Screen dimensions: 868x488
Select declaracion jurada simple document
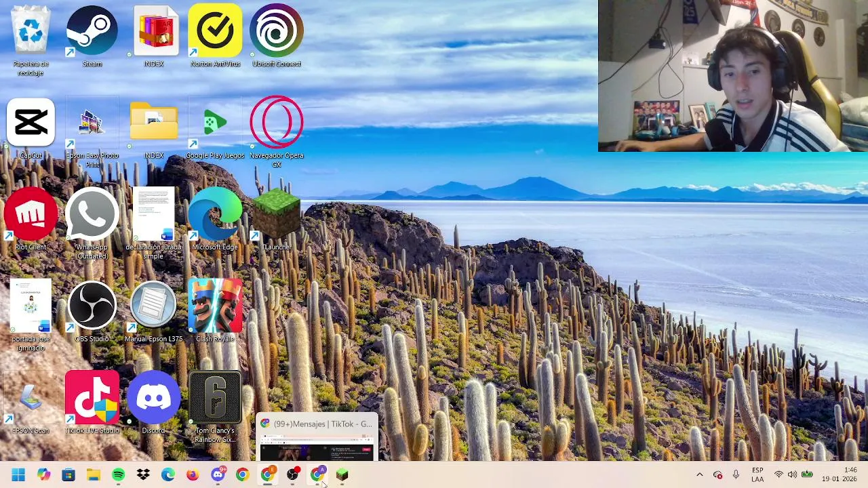pos(153,224)
